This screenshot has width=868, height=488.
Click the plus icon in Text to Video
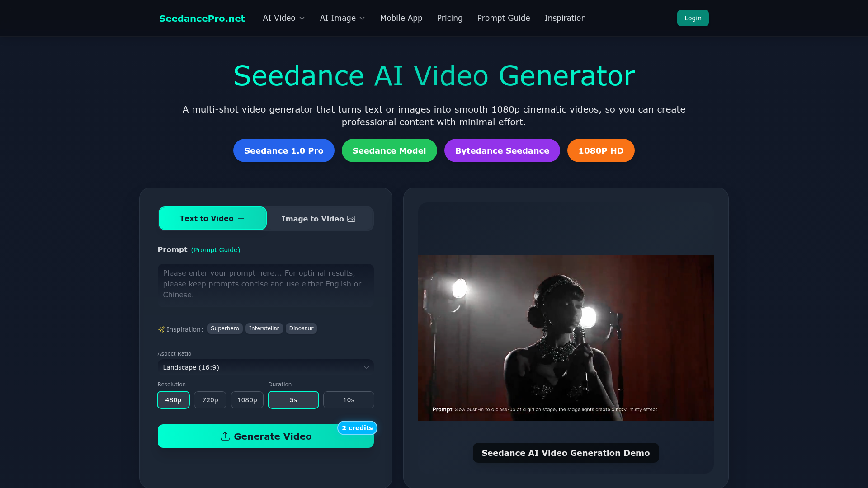[x=241, y=218]
